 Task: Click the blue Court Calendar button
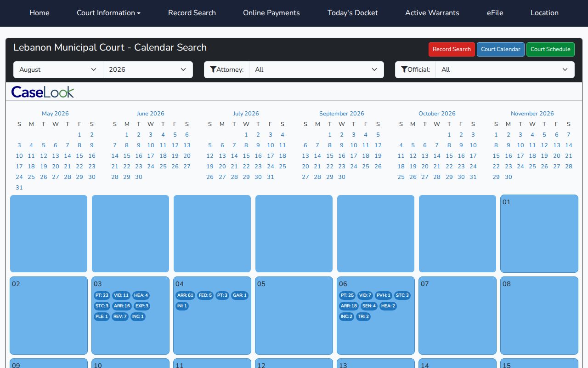(x=501, y=49)
